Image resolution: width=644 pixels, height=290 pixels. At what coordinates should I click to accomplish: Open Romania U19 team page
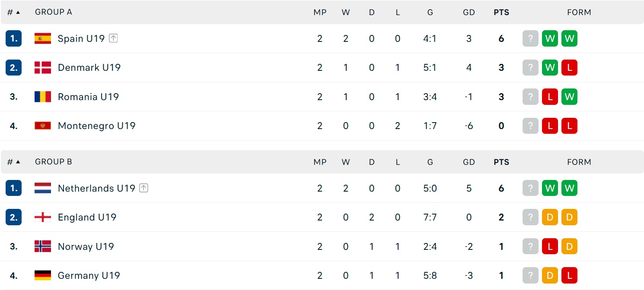click(x=88, y=97)
